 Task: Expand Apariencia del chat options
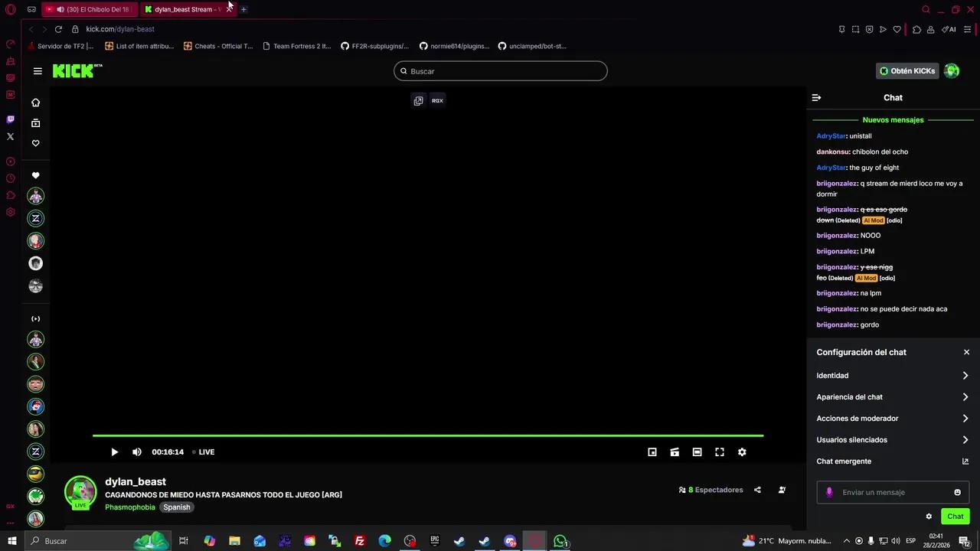pyautogui.click(x=893, y=396)
